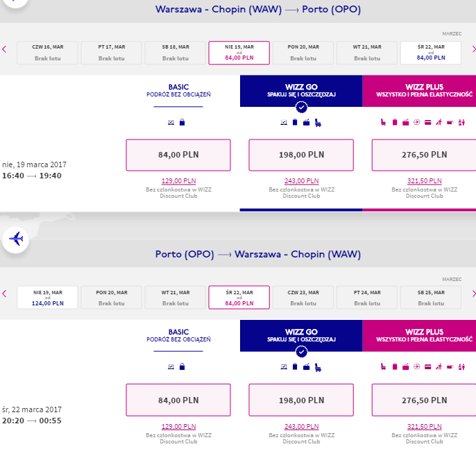This screenshot has height=449, width=476.
Task: Show later outbound dates with right arrow
Action: coord(473,49)
